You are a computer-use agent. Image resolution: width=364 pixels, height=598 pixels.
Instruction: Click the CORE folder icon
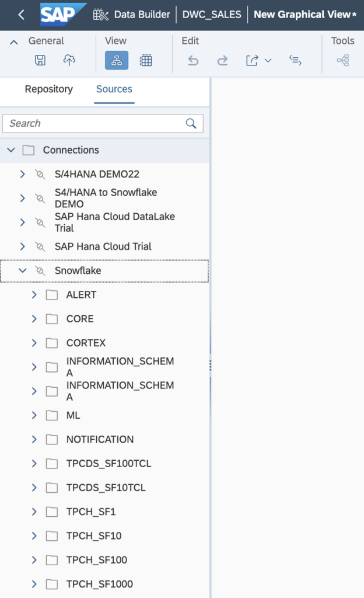click(x=52, y=319)
